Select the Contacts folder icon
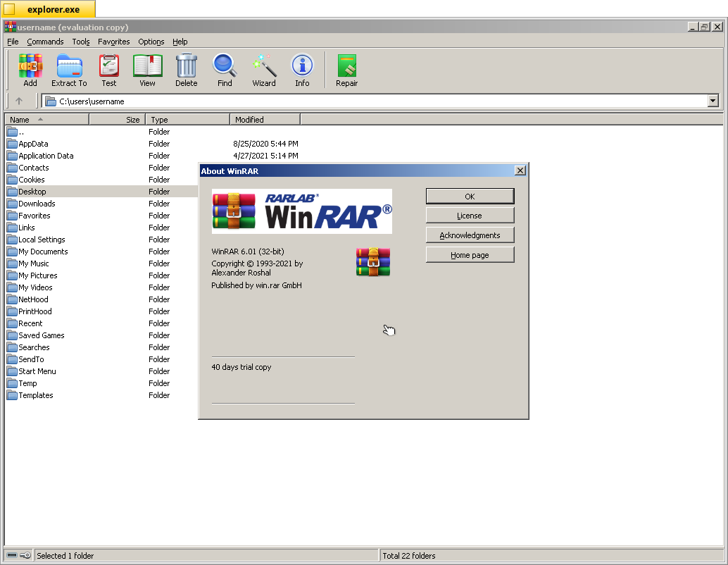 (x=12, y=168)
